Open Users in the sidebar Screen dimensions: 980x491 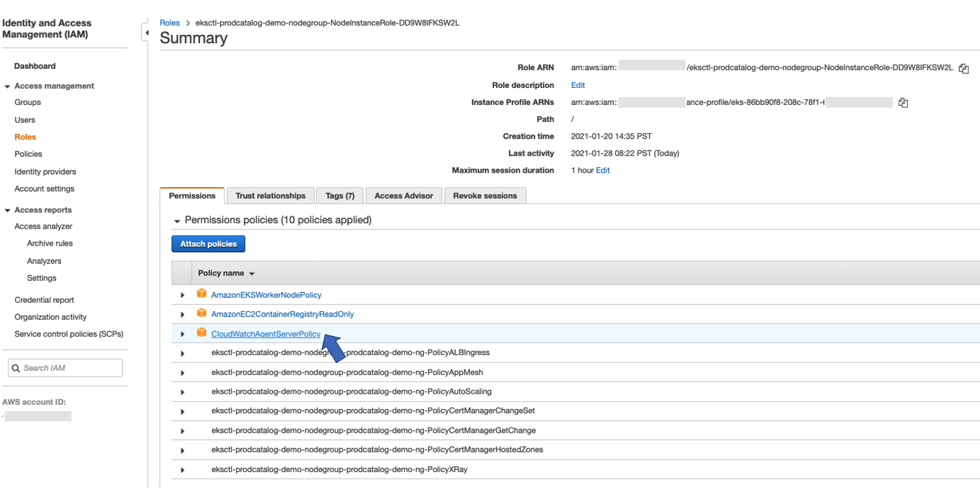tap(25, 120)
